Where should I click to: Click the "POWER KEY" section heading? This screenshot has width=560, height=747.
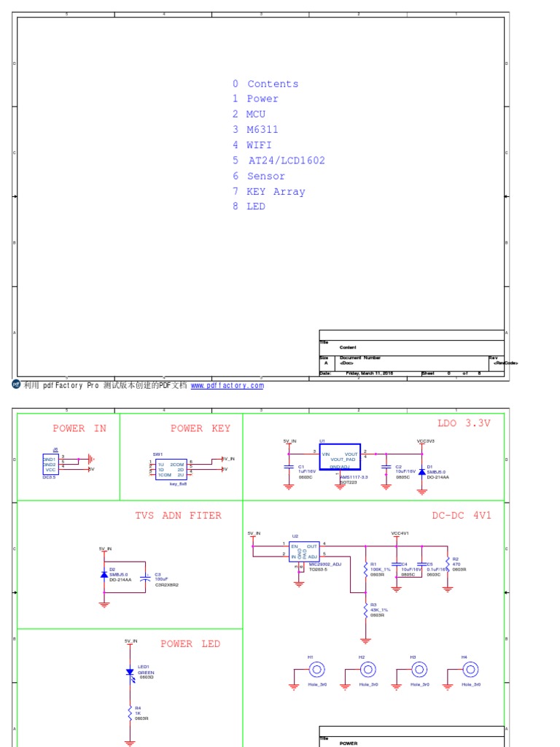(201, 428)
